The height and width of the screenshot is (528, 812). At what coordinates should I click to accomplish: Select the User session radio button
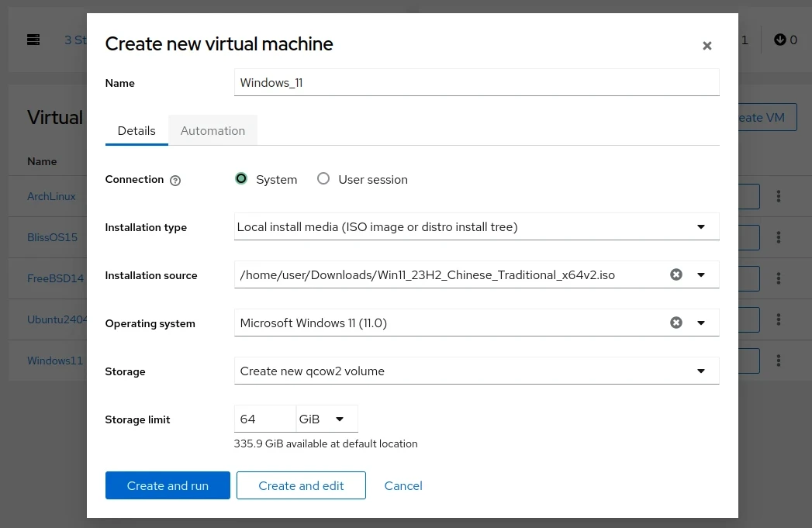click(x=323, y=179)
